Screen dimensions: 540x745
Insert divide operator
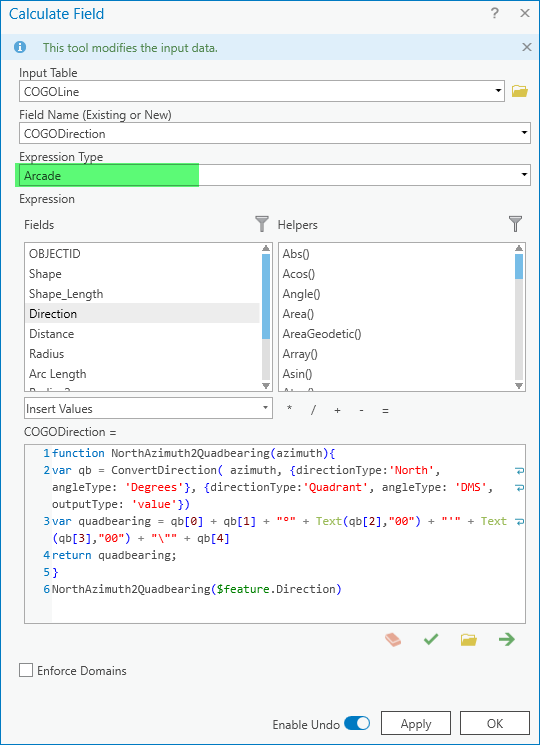(313, 410)
